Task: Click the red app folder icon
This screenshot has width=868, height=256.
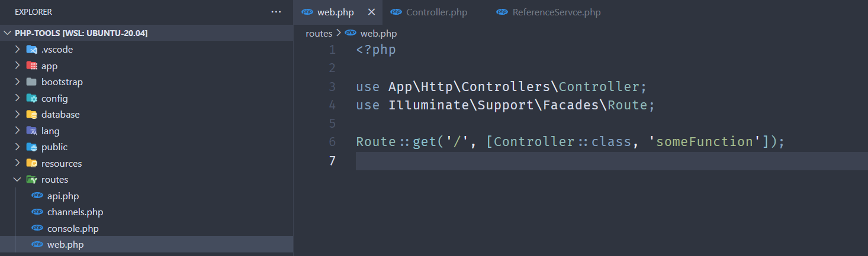Action: pos(32,66)
